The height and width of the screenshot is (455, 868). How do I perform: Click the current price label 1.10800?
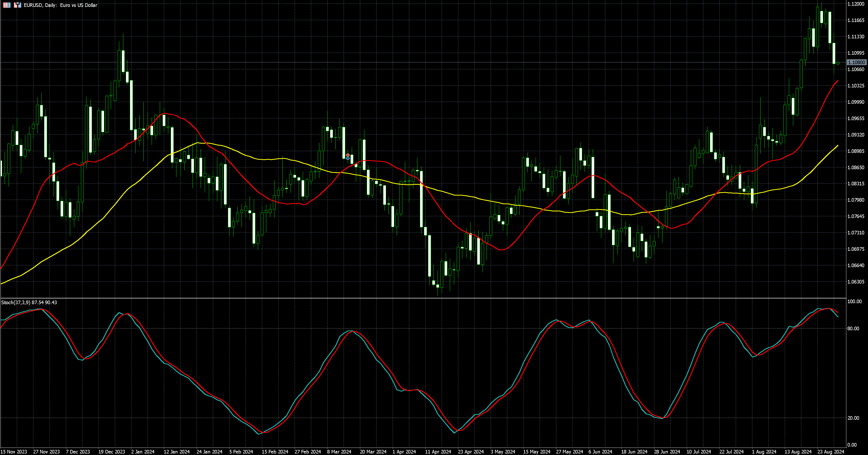pos(856,62)
